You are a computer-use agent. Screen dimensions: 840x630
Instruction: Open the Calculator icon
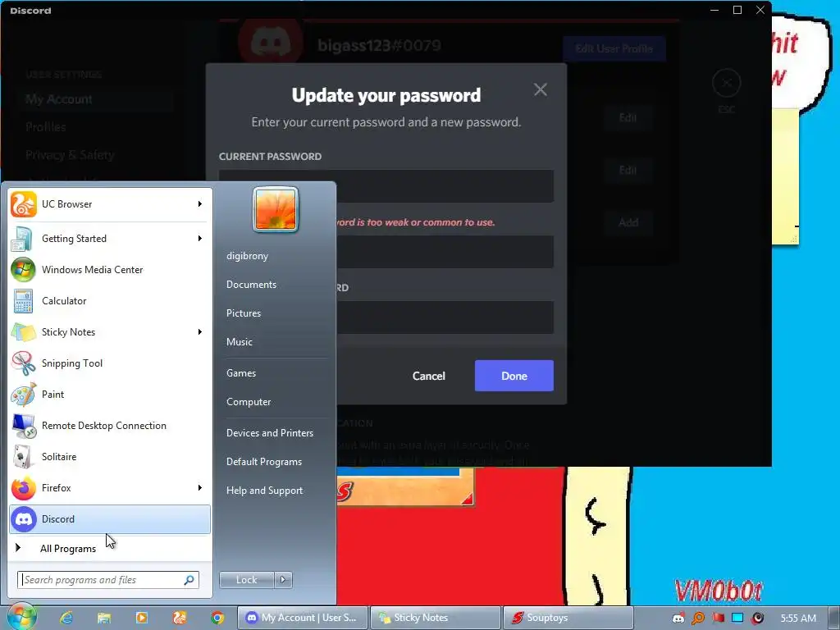(24, 300)
